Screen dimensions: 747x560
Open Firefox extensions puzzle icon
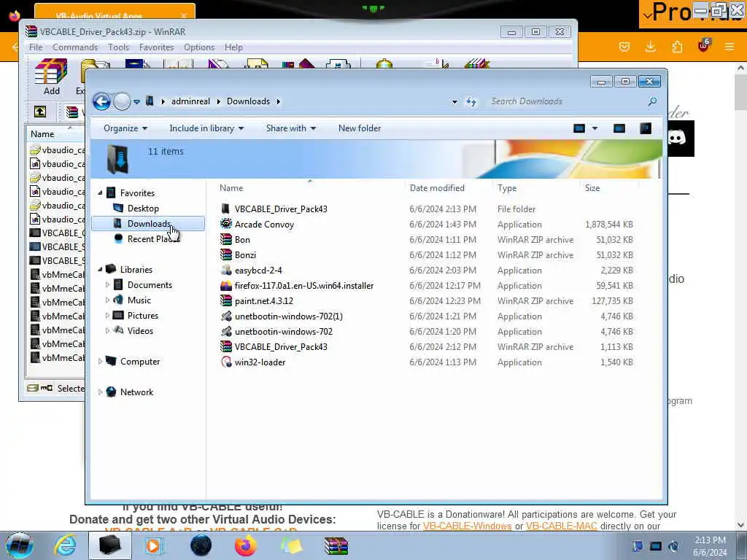click(677, 47)
